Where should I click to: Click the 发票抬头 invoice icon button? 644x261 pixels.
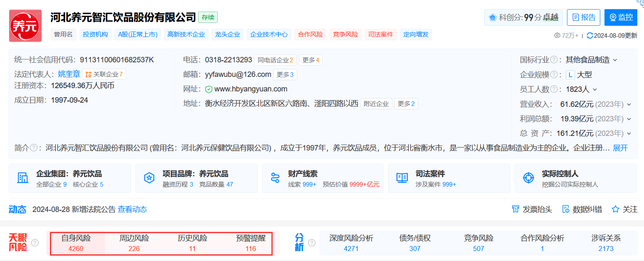(x=515, y=209)
